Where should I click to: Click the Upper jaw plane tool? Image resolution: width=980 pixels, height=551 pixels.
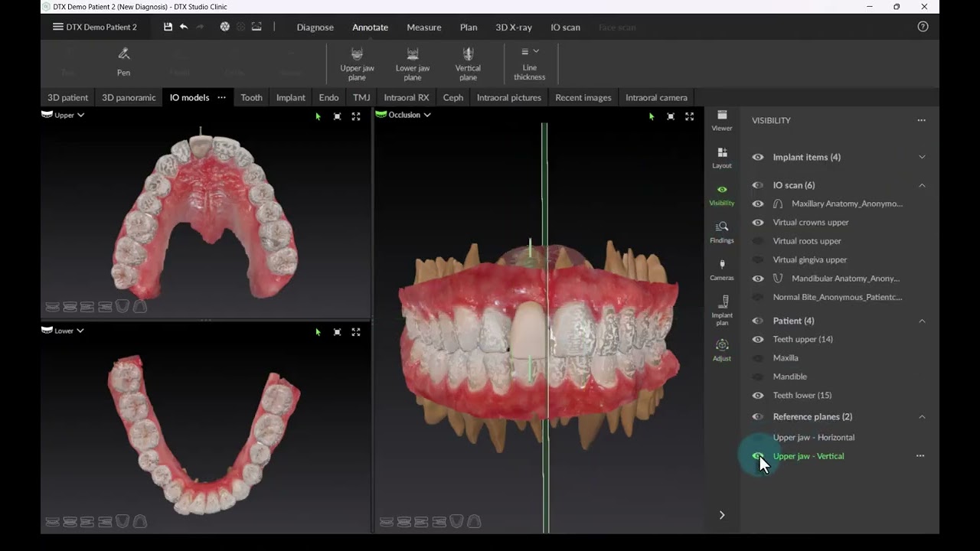point(357,63)
